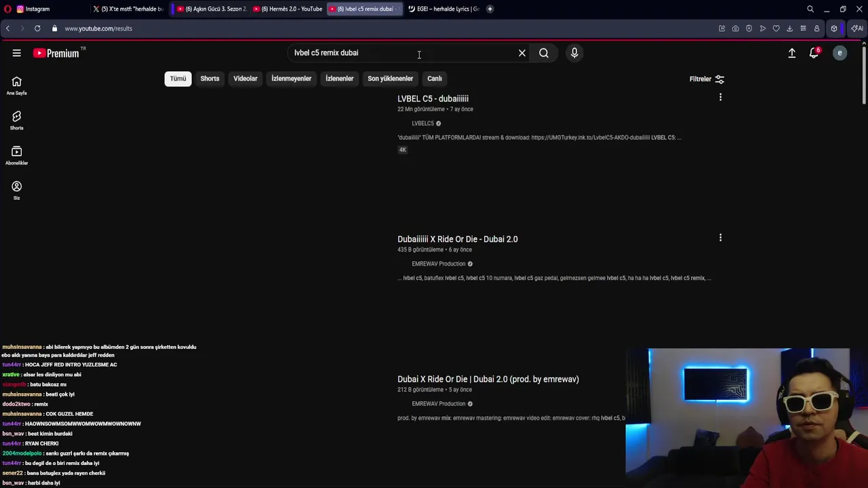Click the 4K badge under dubaiiiiii
Viewport: 868px width, 488px height.
click(x=402, y=150)
